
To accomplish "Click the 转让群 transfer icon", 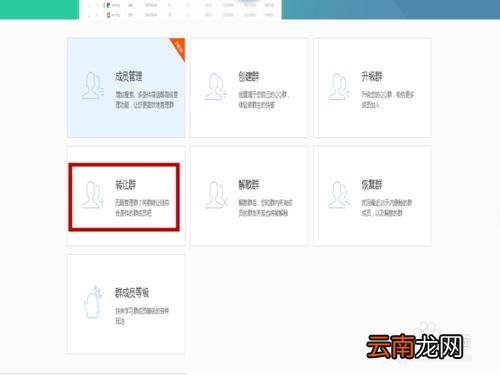I will [x=92, y=195].
